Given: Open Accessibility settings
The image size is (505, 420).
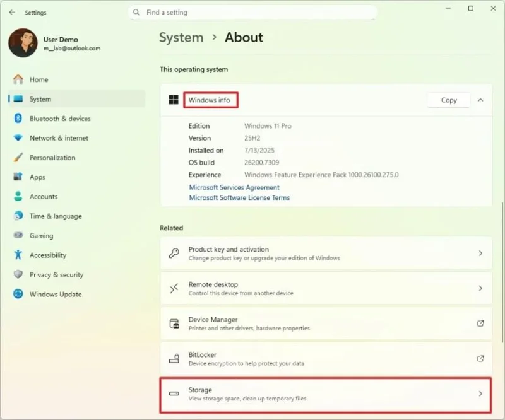Looking at the screenshot, I should [x=76, y=255].
